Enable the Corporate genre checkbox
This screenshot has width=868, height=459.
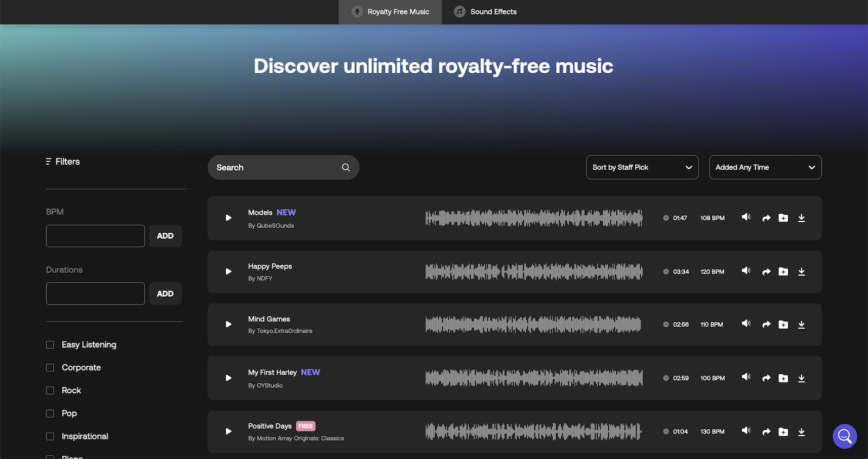[x=50, y=367]
